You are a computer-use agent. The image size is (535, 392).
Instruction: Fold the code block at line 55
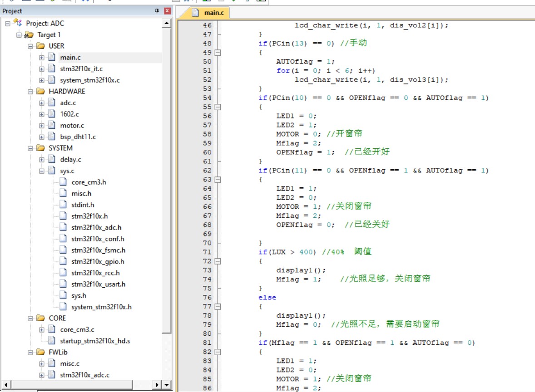[218, 107]
